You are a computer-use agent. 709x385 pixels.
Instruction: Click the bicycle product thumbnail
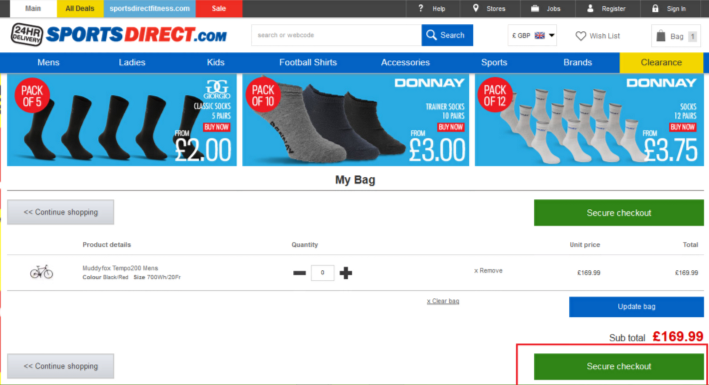pos(42,271)
